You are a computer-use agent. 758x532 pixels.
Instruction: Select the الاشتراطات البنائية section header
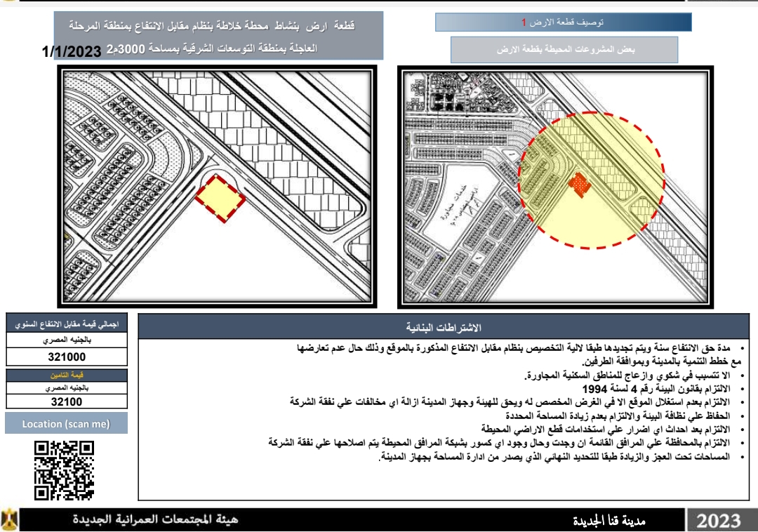click(444, 328)
